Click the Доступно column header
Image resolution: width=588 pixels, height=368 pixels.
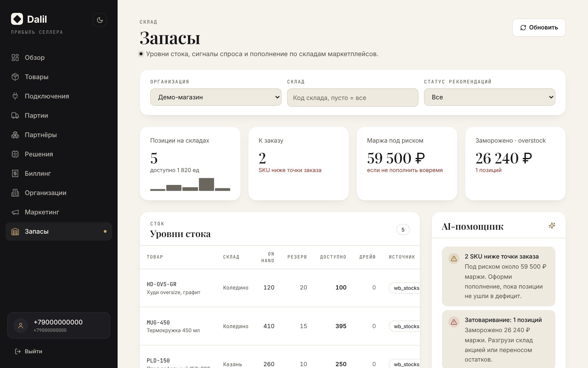[333, 257]
